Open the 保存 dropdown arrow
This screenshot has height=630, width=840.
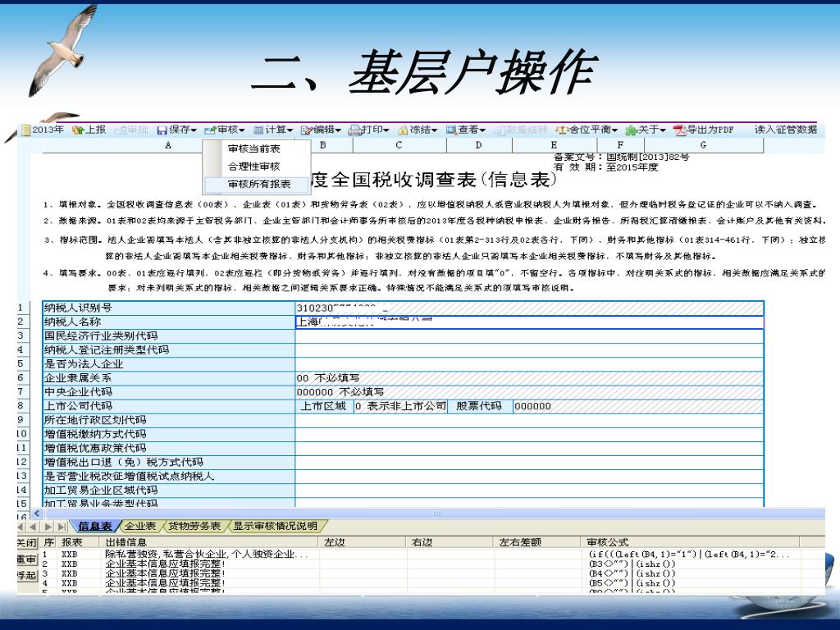pyautogui.click(x=194, y=130)
